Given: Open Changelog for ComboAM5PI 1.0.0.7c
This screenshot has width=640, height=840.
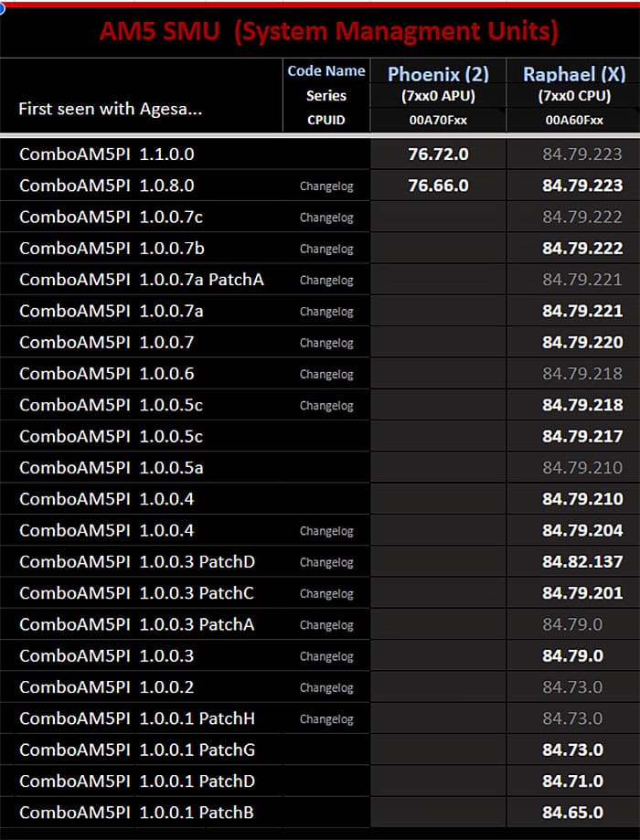Looking at the screenshot, I should 326,218.
